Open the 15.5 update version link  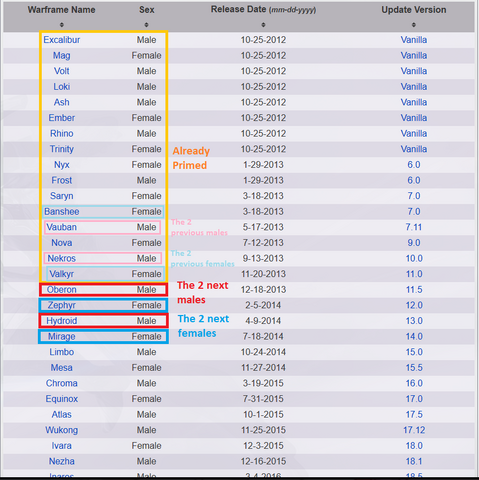414,368
